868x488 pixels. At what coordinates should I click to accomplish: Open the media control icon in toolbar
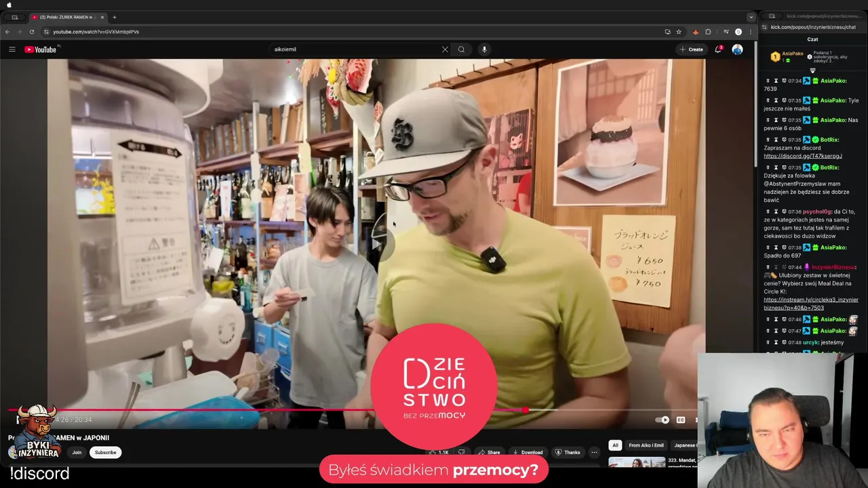[726, 32]
